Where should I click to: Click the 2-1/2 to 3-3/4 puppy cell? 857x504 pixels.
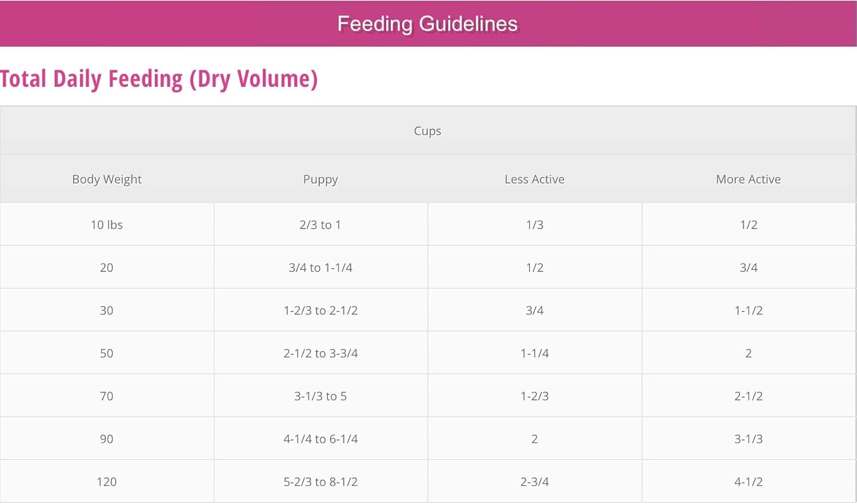click(x=321, y=353)
